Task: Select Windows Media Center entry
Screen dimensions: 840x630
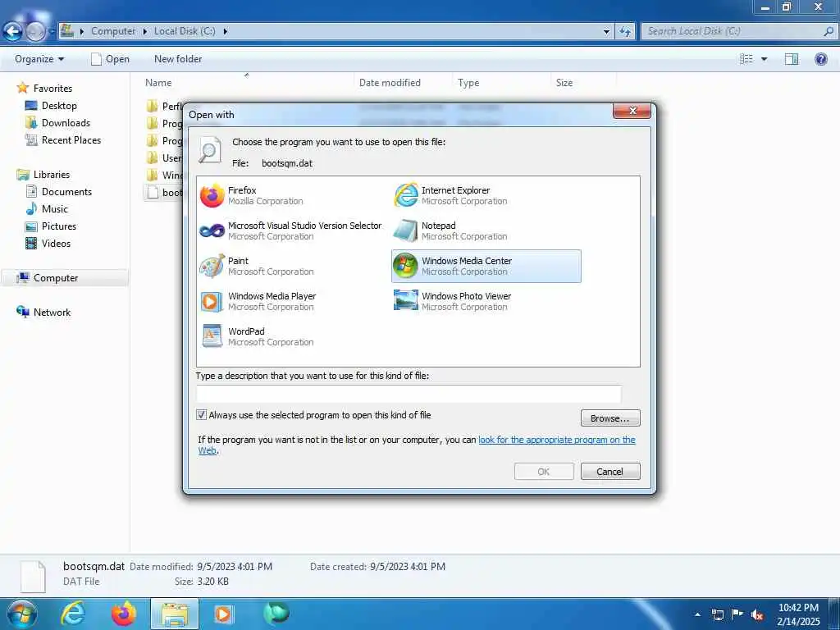Action: click(x=486, y=267)
